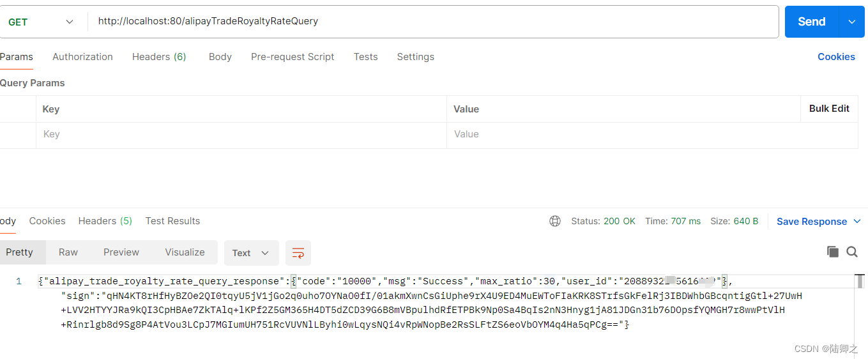Click "alipay_trade_royalty_rate_query_response" in the response
The image size is (868, 359).
(x=165, y=282)
